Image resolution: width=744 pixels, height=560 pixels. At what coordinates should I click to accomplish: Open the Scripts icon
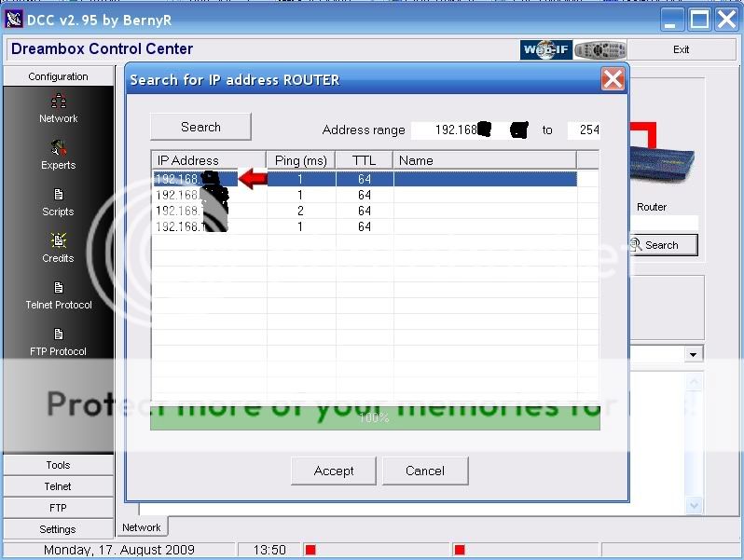tap(58, 196)
